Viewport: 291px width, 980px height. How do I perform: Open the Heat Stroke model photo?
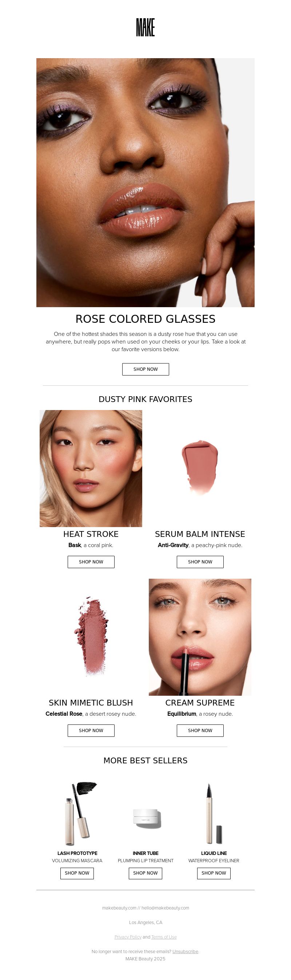[x=91, y=468]
